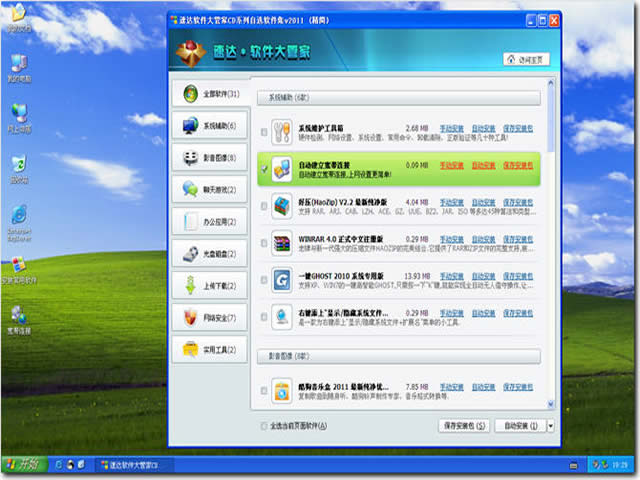Select 上传下载(2) category tab

[x=210, y=286]
